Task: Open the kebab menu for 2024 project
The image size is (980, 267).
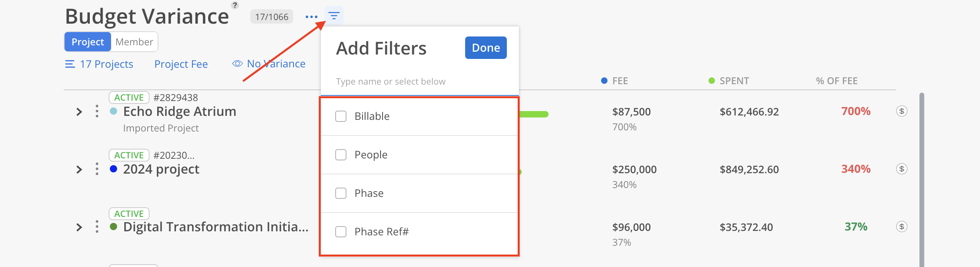Action: click(x=97, y=169)
